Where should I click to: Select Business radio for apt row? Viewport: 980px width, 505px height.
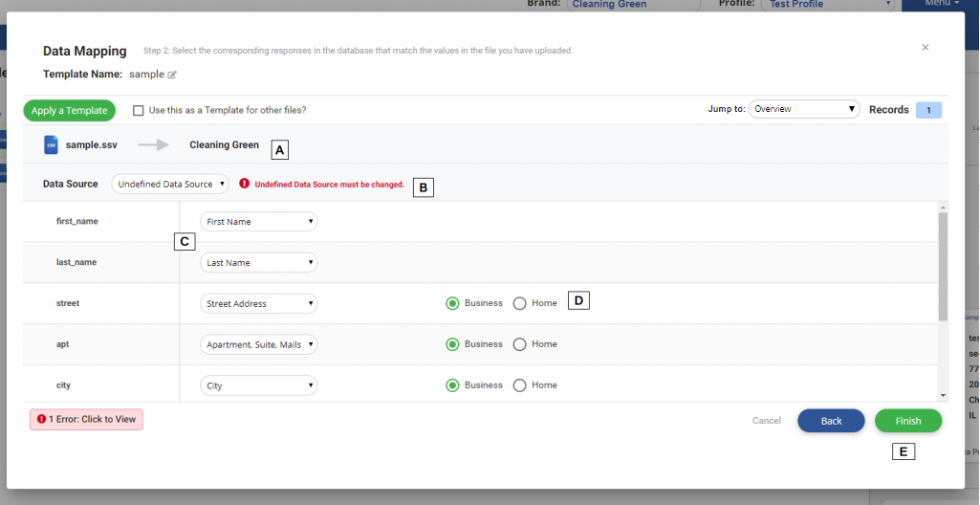click(452, 344)
